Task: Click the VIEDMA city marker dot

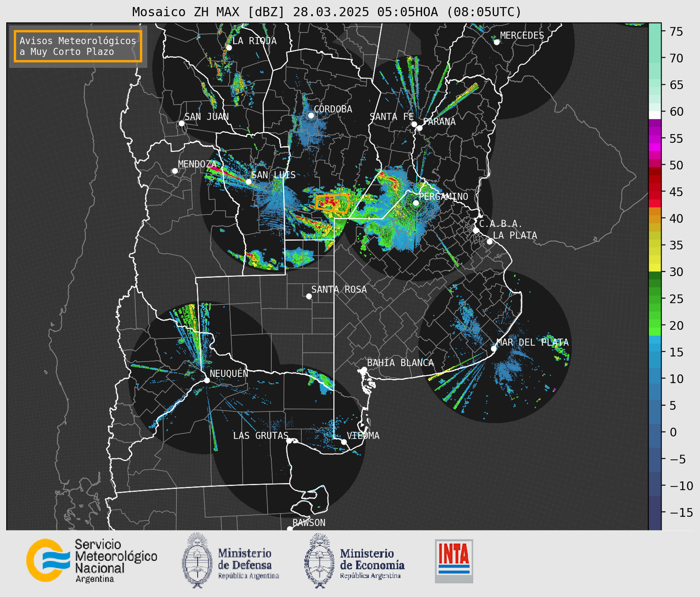Action: click(x=344, y=442)
